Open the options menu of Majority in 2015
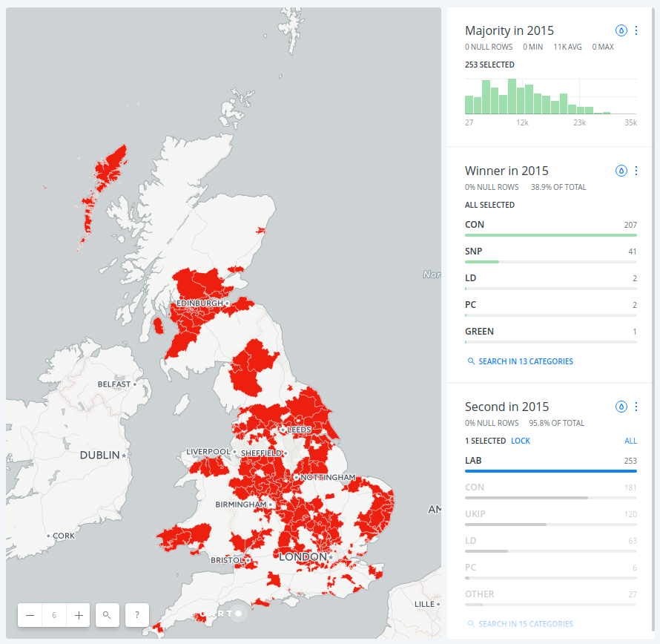This screenshot has height=644, width=660. pyautogui.click(x=636, y=30)
